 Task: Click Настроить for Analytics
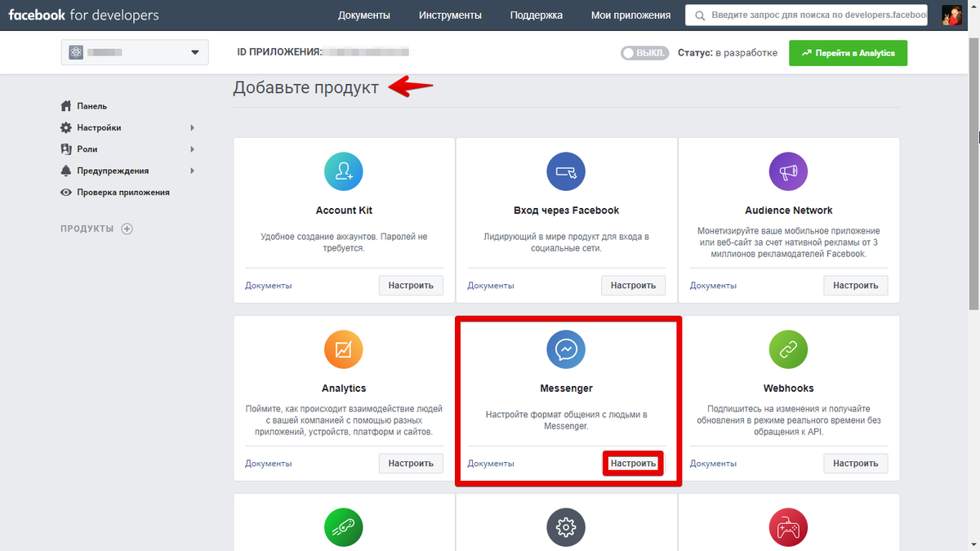[411, 464]
